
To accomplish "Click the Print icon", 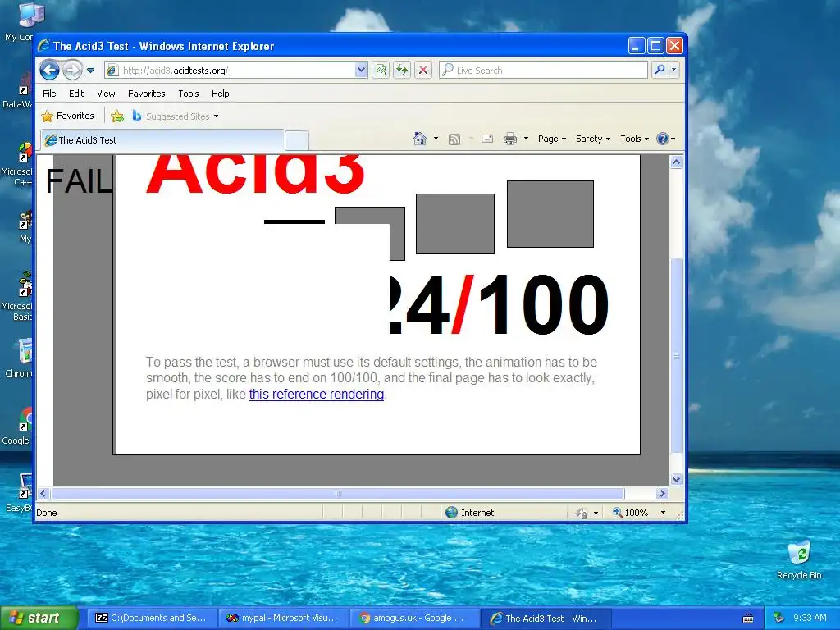I will [510, 139].
